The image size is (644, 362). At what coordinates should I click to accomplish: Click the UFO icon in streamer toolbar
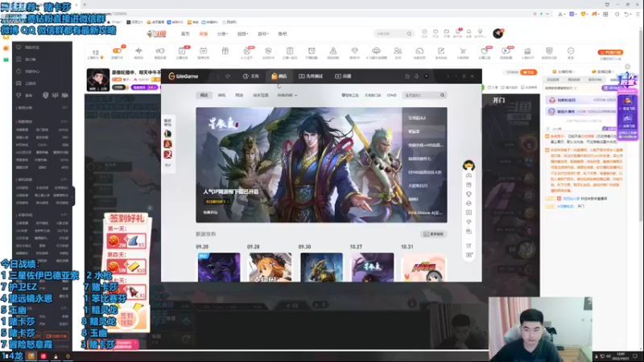[x=376, y=51]
